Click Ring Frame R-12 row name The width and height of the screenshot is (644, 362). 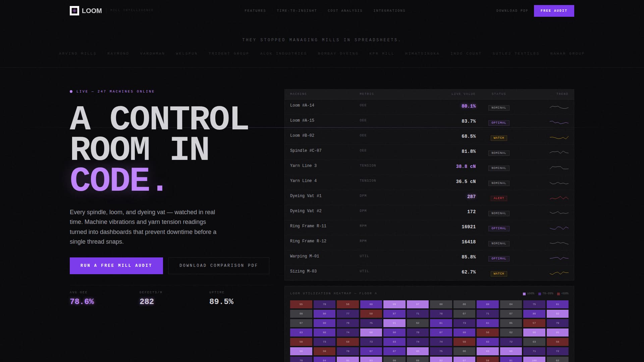coord(308,241)
